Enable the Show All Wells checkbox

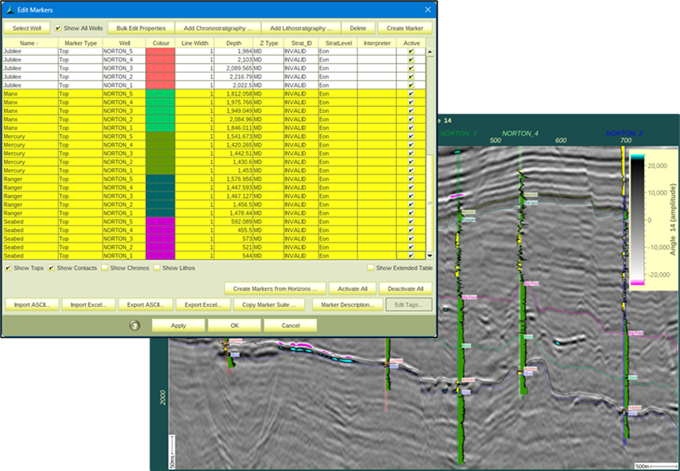59,28
